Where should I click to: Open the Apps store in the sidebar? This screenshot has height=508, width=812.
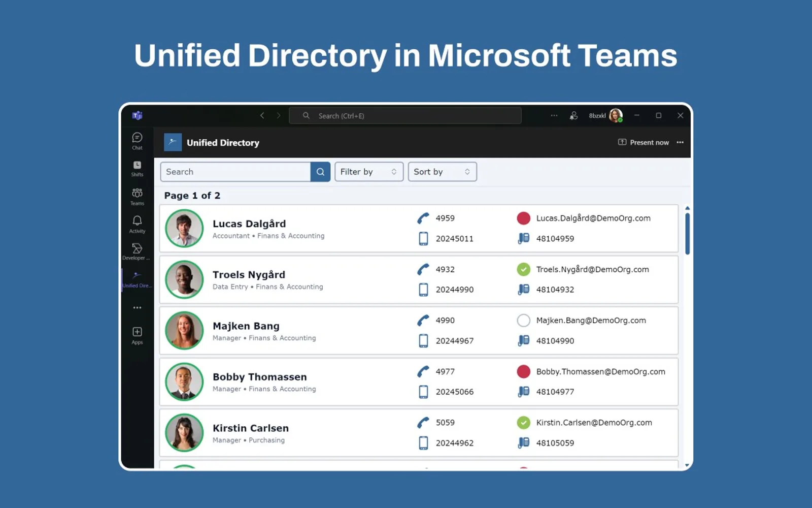(x=137, y=335)
